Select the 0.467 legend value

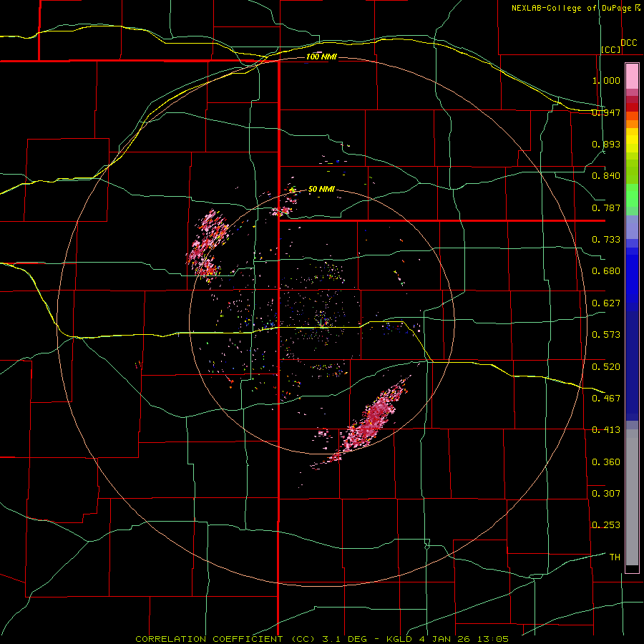click(x=606, y=398)
